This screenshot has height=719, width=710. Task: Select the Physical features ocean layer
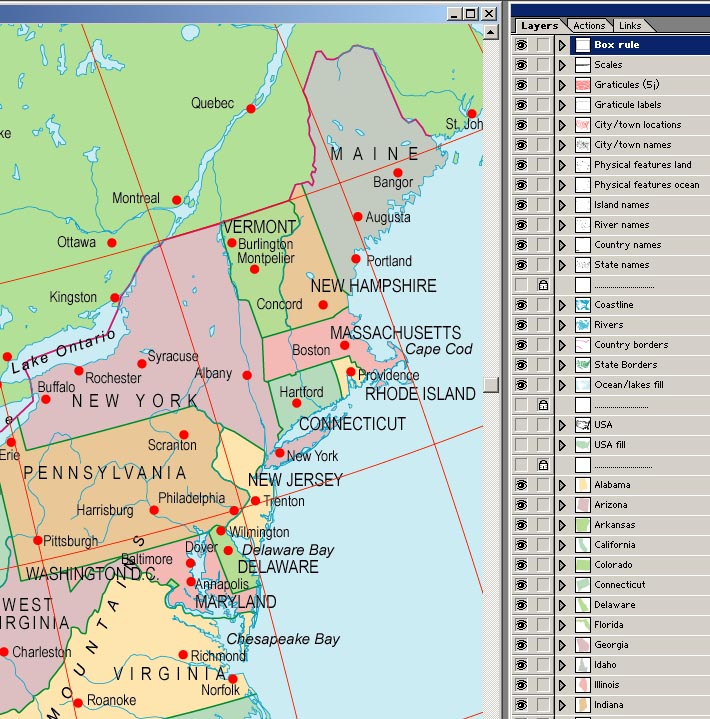click(646, 185)
